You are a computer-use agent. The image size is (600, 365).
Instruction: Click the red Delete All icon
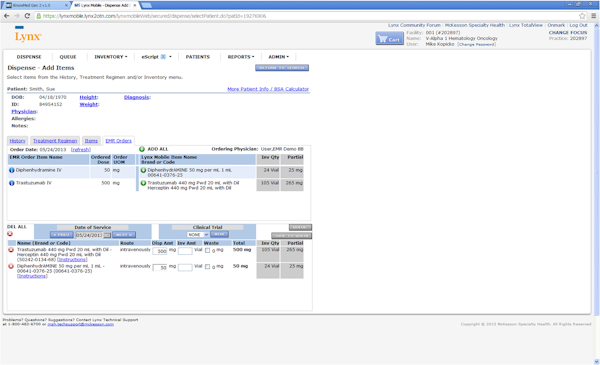pos(10,234)
